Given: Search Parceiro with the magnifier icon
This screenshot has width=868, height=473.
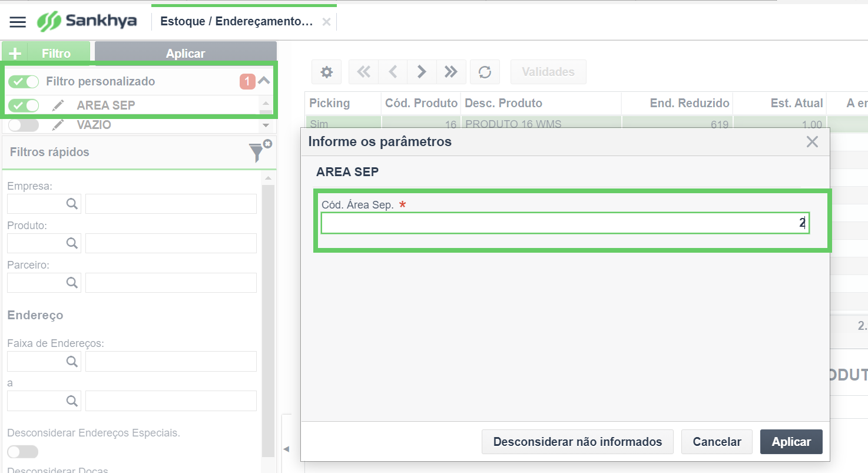Looking at the screenshot, I should [x=72, y=283].
